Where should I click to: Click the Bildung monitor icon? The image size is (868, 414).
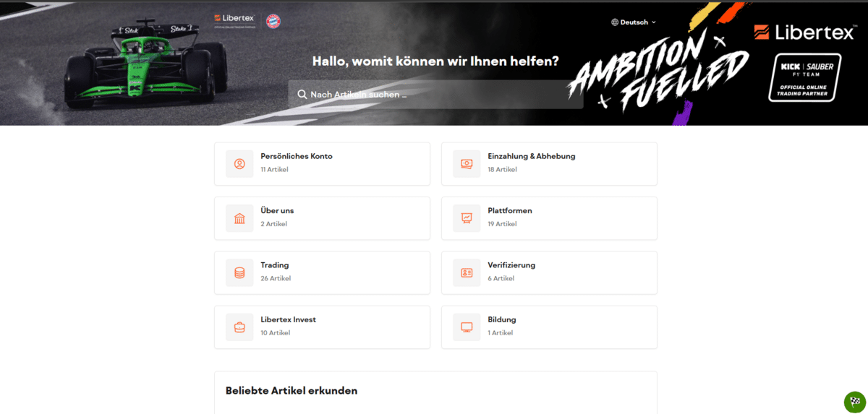tap(467, 327)
